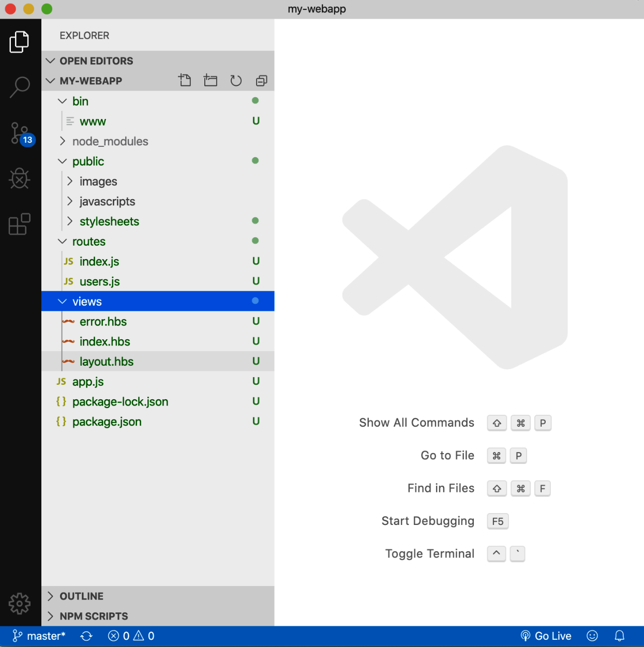Open package.json file in explorer
The image size is (644, 647).
(107, 422)
